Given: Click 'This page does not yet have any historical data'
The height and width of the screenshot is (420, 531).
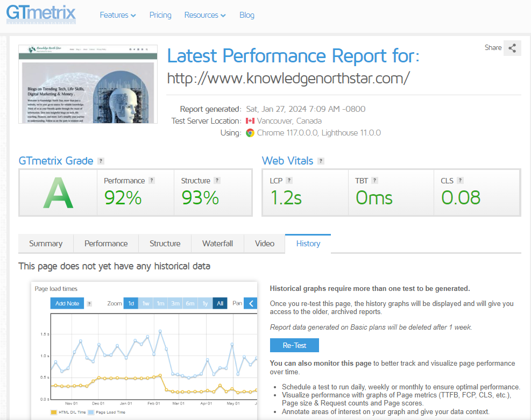Looking at the screenshot, I should tap(115, 266).
